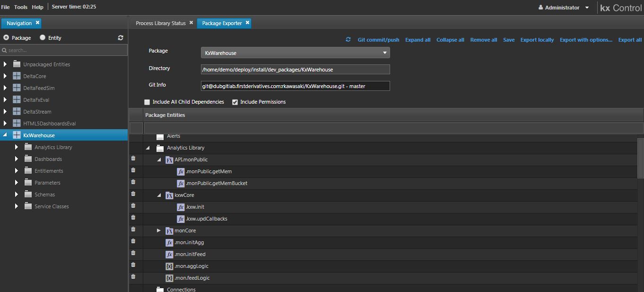This screenshot has width=644, height=292.
Task: Open the Administrator dropdown arrow
Action: coord(587,8)
